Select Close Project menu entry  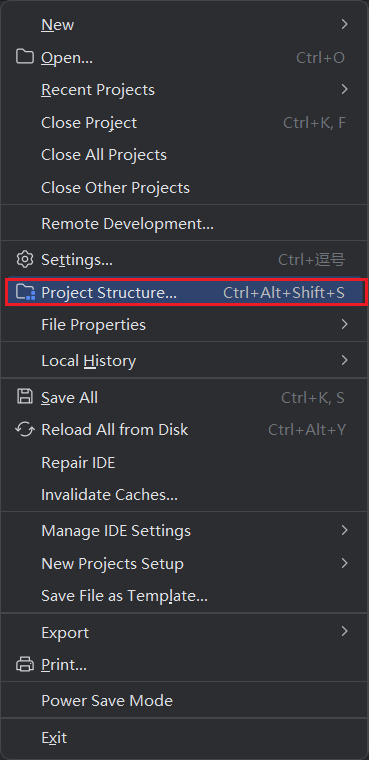click(x=184, y=123)
